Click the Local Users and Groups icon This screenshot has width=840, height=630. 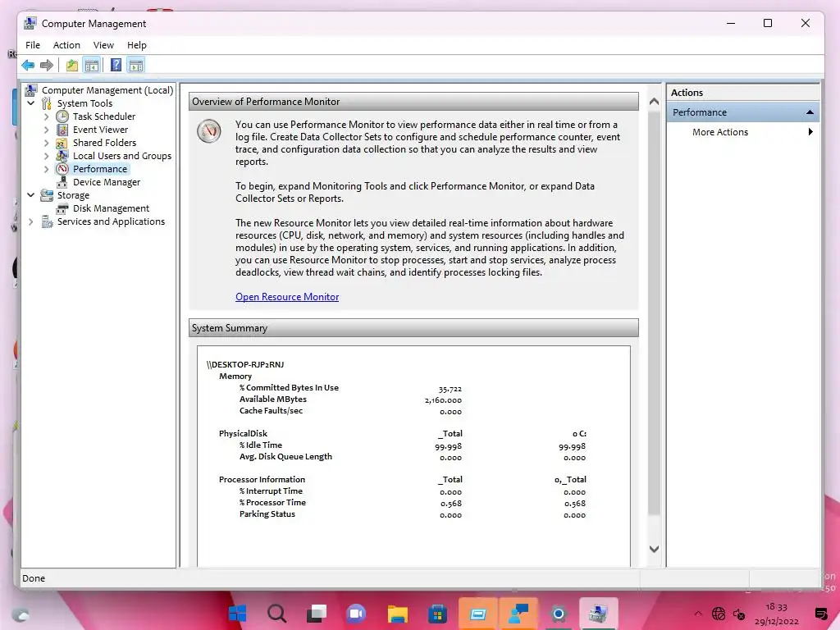pos(62,156)
